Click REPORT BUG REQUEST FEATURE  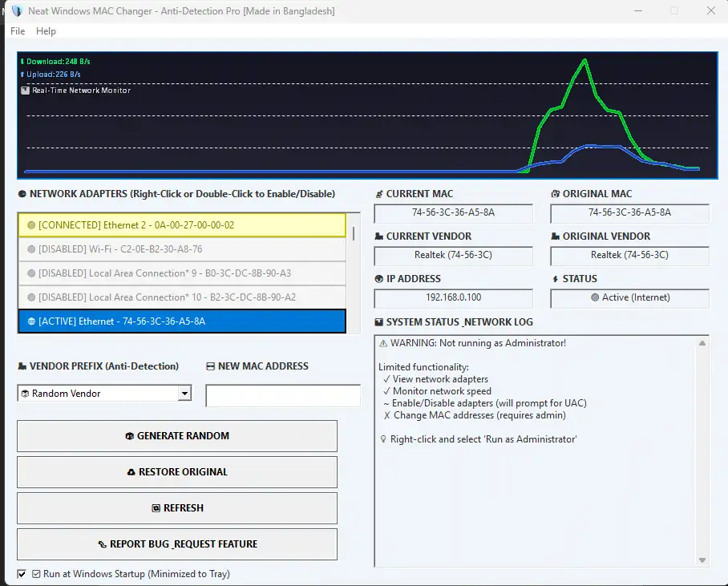[176, 544]
